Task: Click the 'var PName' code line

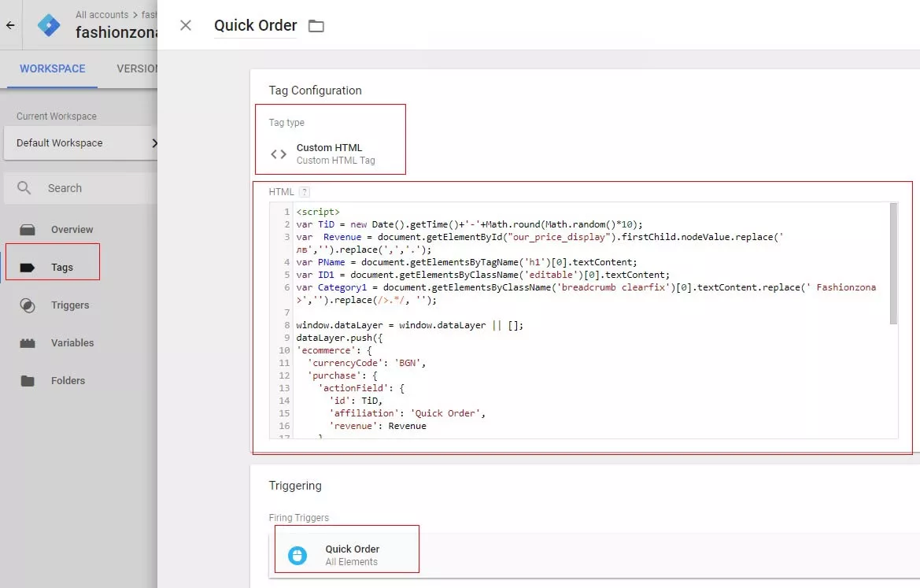Action: pos(467,262)
